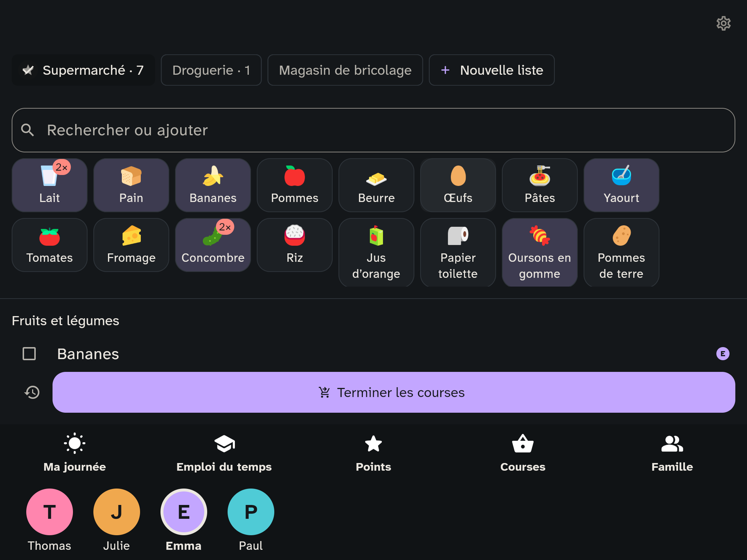Image resolution: width=747 pixels, height=560 pixels.
Task: Create a Nouvelle liste
Action: click(492, 70)
